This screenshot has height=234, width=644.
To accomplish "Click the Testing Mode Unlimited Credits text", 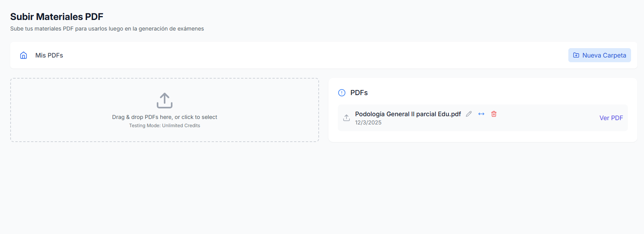I will 164,125.
